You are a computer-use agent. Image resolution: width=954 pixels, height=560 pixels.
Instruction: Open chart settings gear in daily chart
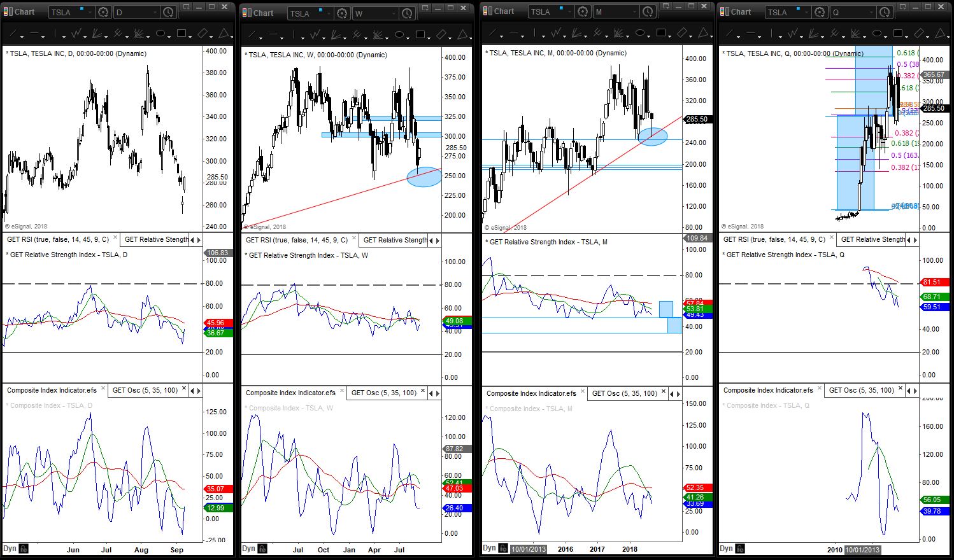103,12
